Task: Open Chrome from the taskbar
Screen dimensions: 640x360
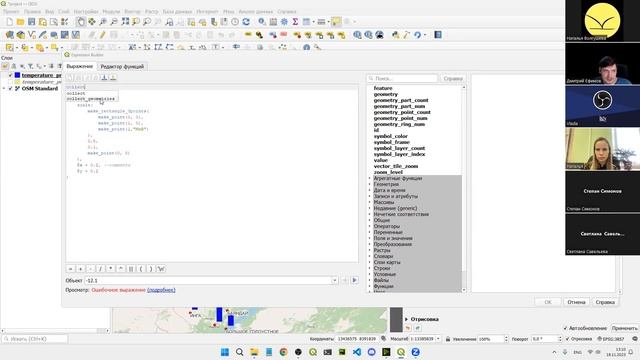Action: point(284,352)
